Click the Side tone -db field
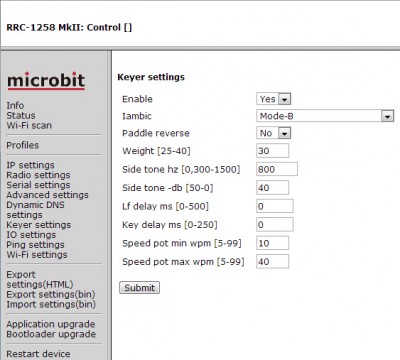 coord(273,188)
